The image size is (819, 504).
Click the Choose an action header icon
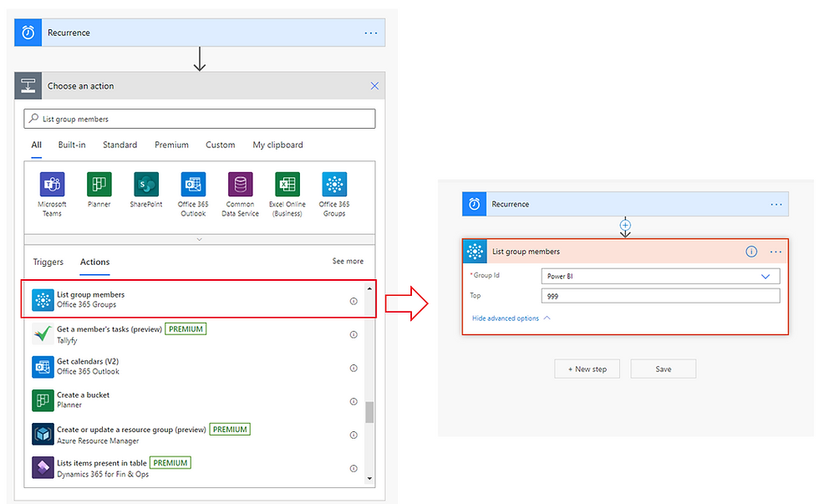coord(28,85)
